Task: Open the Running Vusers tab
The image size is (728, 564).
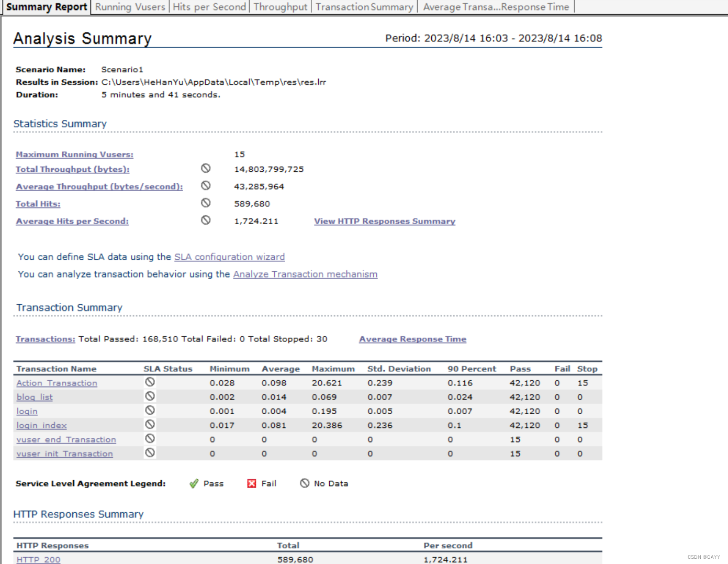Action: click(x=130, y=7)
